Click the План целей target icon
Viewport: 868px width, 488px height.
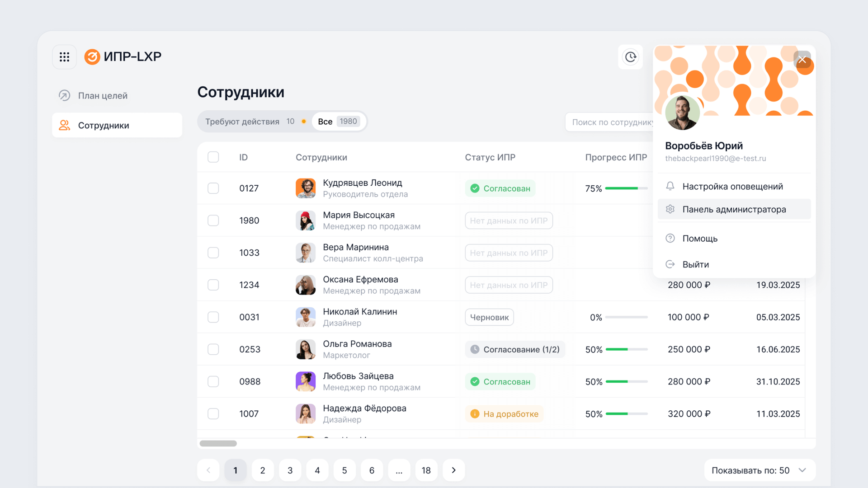point(65,95)
